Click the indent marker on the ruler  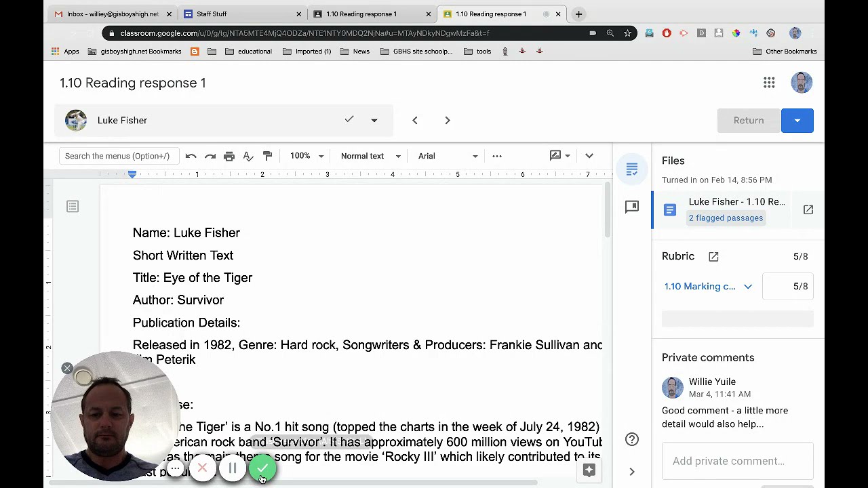(132, 174)
